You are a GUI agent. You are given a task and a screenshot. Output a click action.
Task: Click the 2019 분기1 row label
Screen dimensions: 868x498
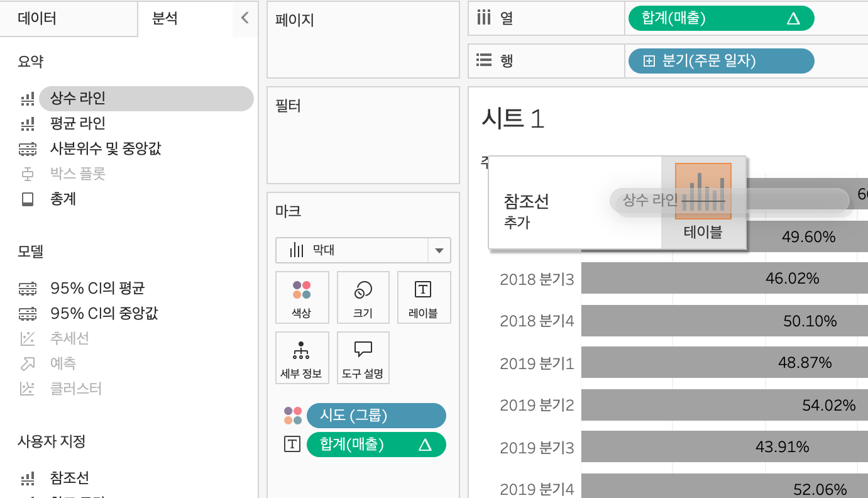point(537,363)
